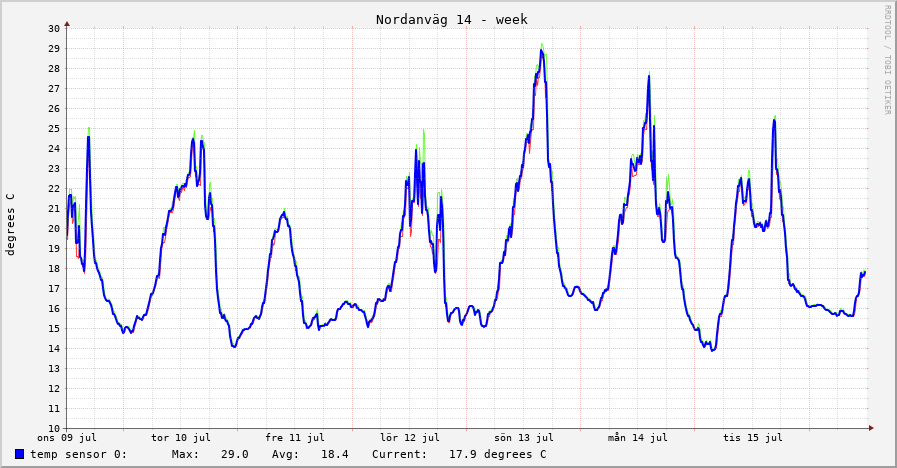Click the 29-degree peak on sön 13 jul
The height and width of the screenshot is (468, 897).
(541, 50)
